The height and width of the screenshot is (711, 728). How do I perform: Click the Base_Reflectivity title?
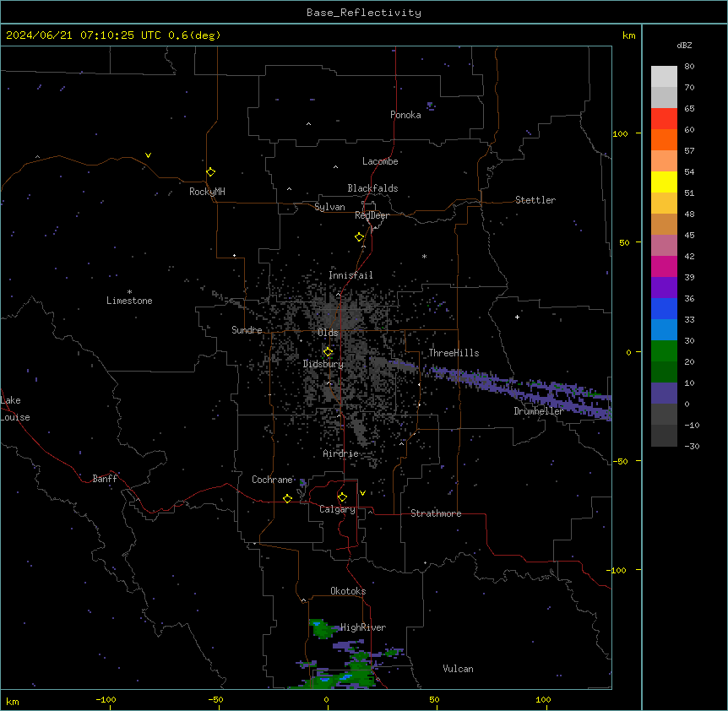364,13
